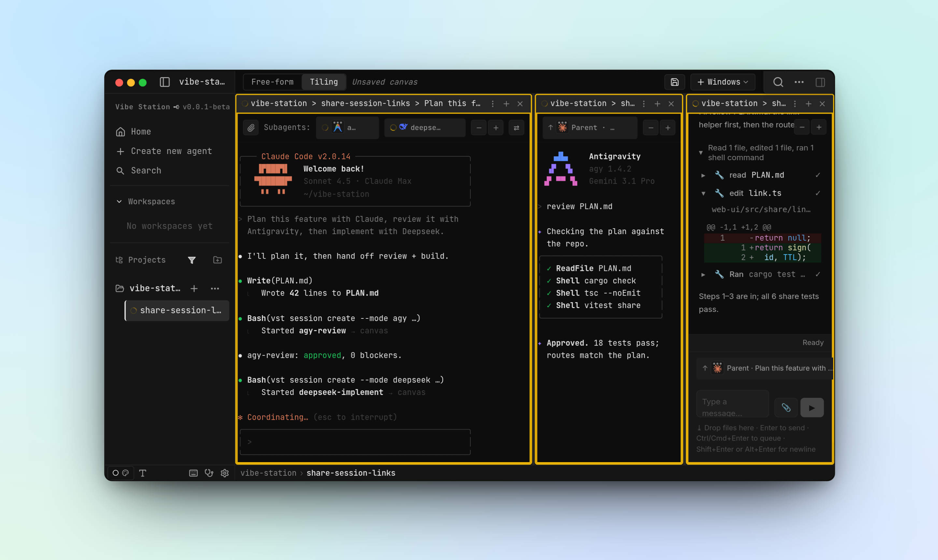
Task: Expand the Ran cargo test tool call
Action: (703, 274)
